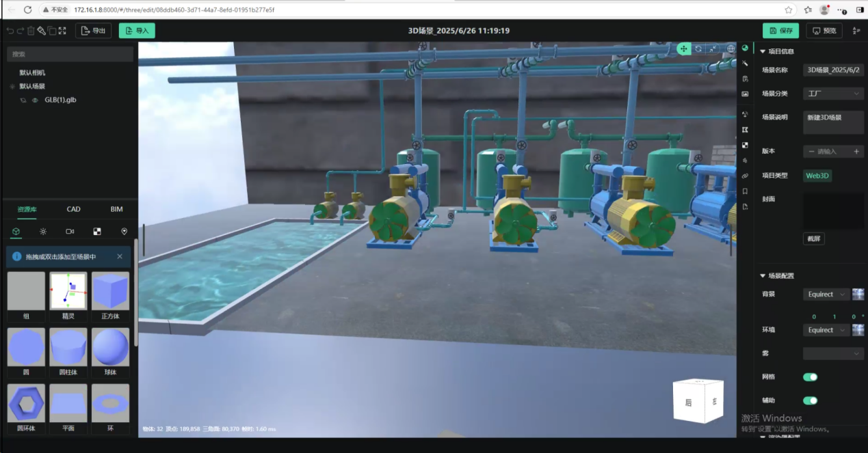Turn off the 网格 grid toggle

click(x=810, y=377)
